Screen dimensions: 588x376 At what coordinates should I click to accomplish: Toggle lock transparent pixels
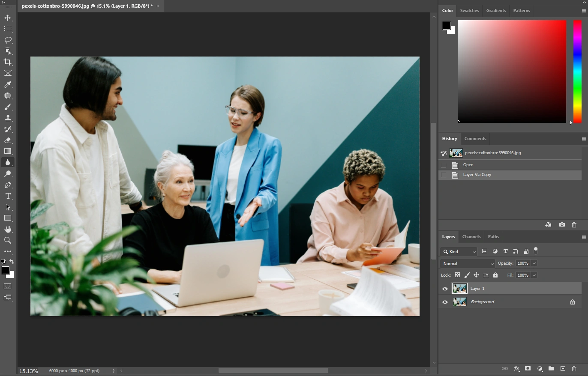click(457, 275)
